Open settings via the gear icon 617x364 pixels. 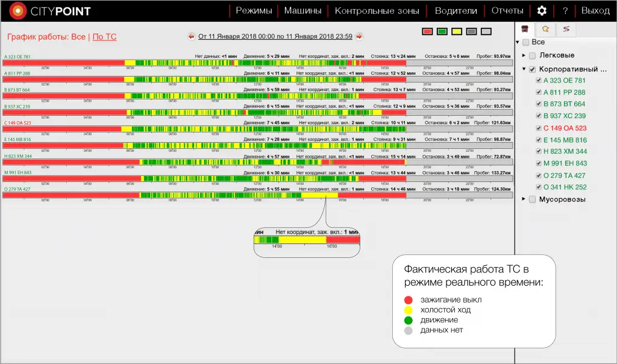point(542,11)
